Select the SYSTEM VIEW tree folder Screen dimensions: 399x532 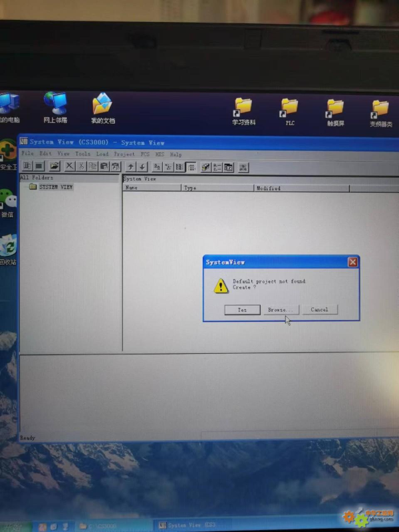[x=55, y=188]
